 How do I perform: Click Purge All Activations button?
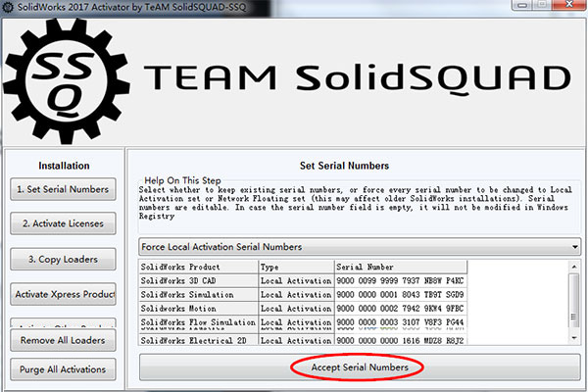(63, 369)
